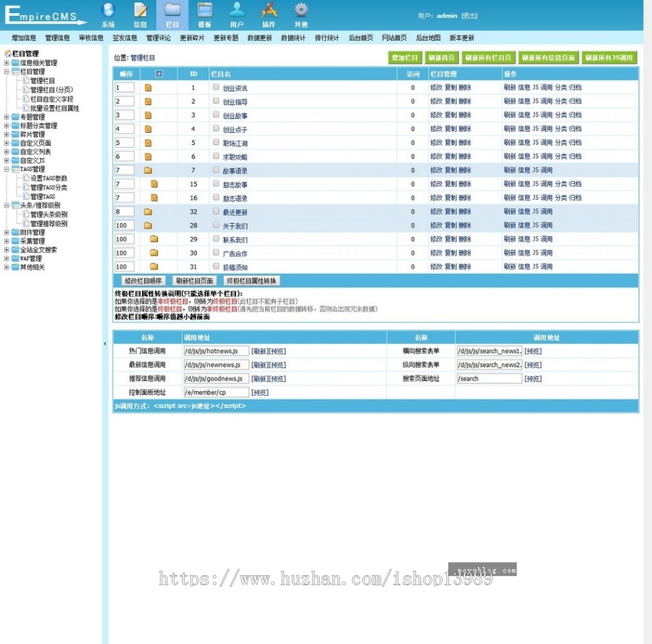
Task: Click the folder icon in the 故事语录 row
Action: [x=148, y=170]
